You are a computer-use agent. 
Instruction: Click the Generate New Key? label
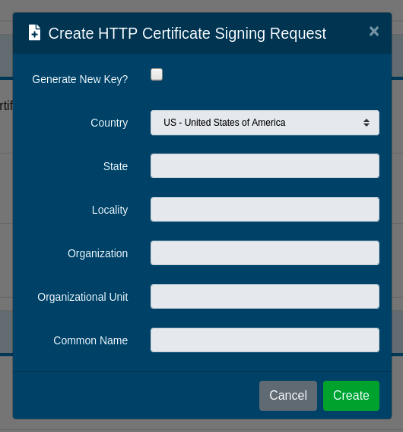80,79
